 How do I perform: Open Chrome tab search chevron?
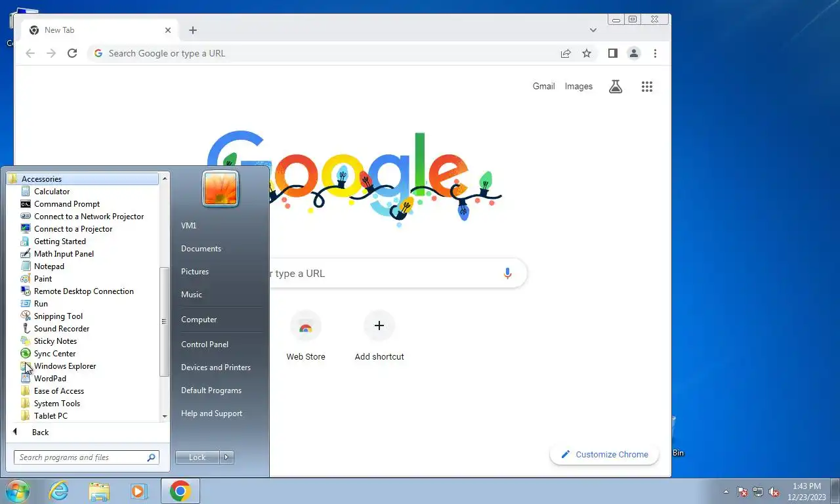click(x=593, y=30)
